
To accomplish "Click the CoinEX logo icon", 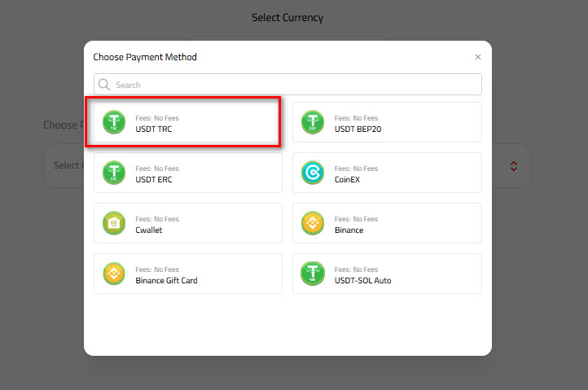I will 313,173.
